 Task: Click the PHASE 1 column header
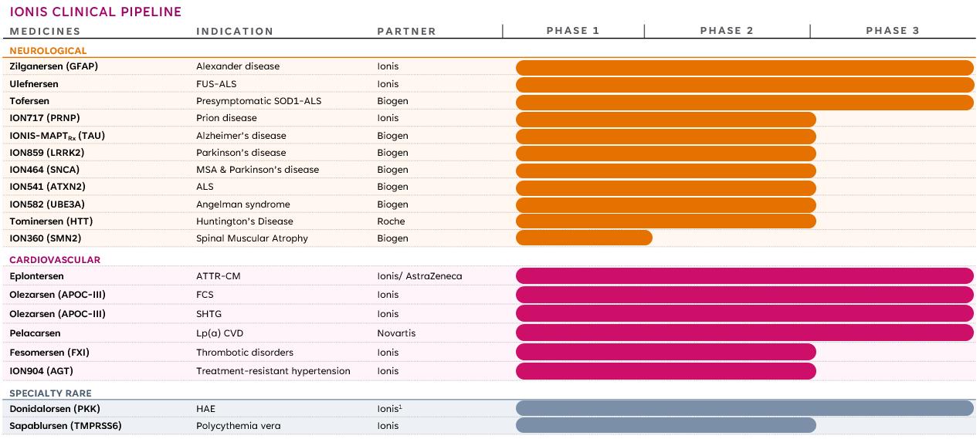pos(572,31)
